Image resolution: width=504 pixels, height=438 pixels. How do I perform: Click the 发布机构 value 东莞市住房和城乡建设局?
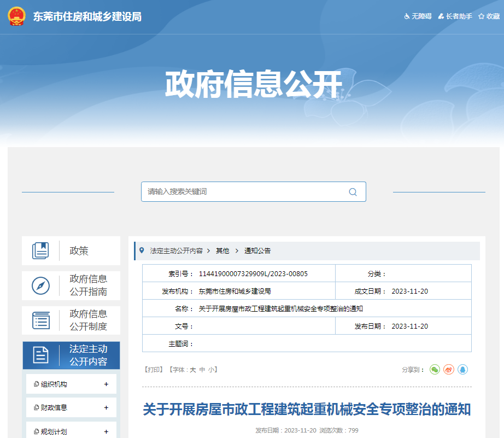pyautogui.click(x=235, y=291)
